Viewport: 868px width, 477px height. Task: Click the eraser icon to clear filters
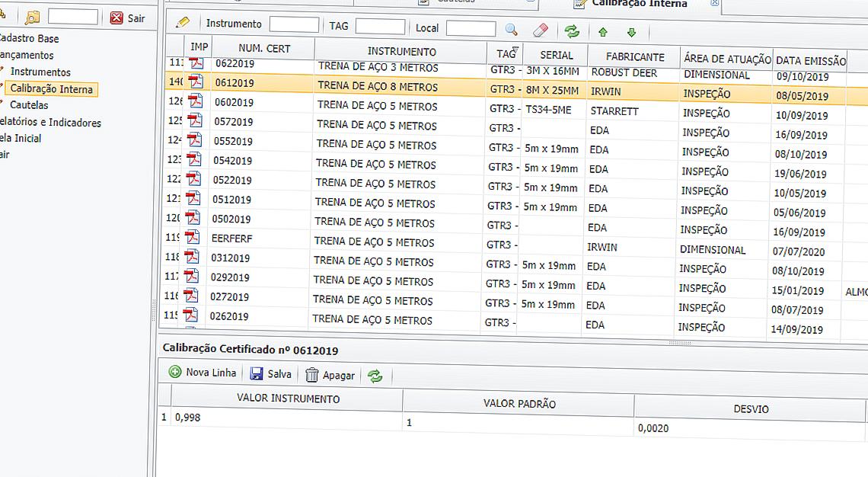[x=540, y=30]
